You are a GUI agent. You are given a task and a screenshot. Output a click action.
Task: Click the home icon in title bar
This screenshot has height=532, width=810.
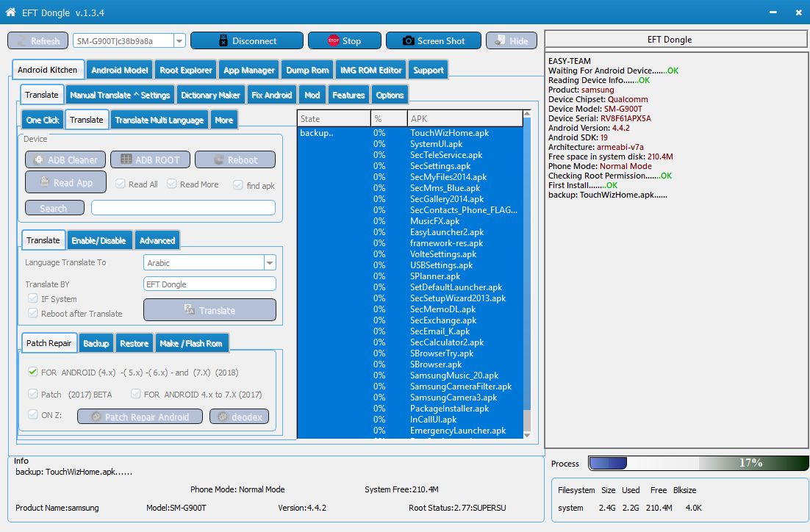10,12
